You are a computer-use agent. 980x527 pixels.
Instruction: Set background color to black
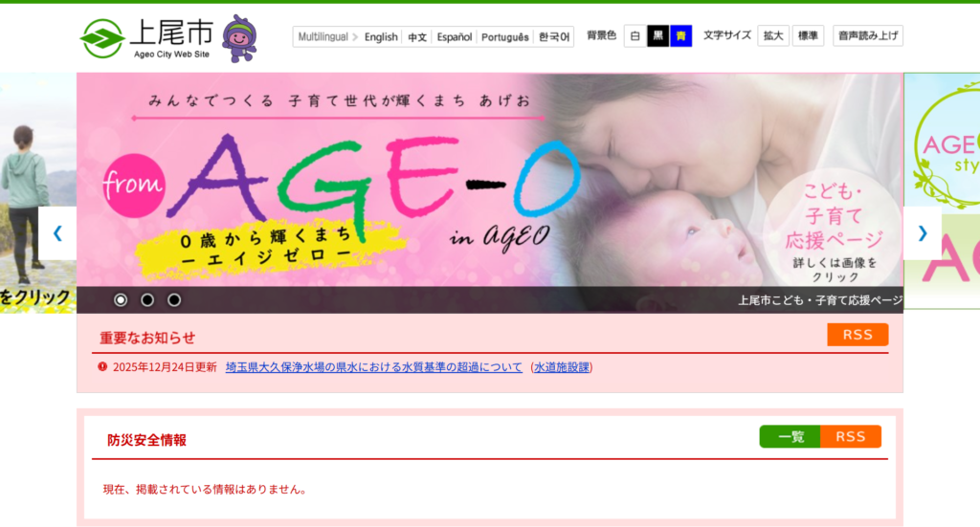(658, 36)
